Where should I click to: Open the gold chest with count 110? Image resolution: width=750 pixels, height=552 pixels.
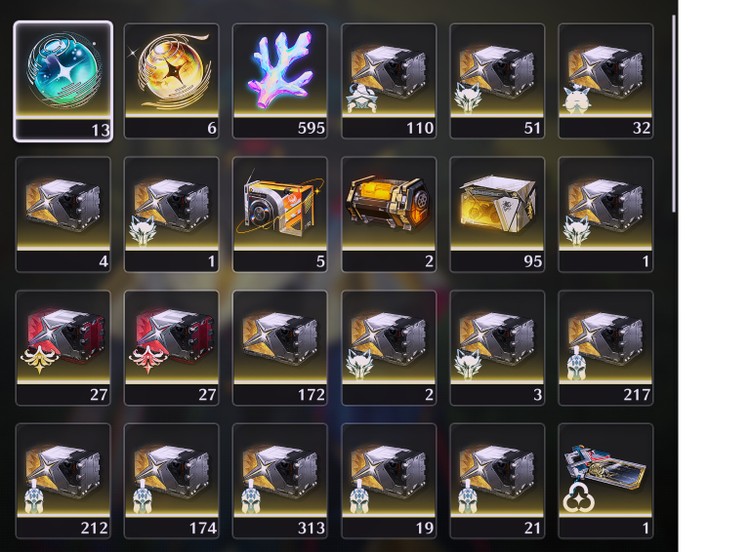(389, 81)
